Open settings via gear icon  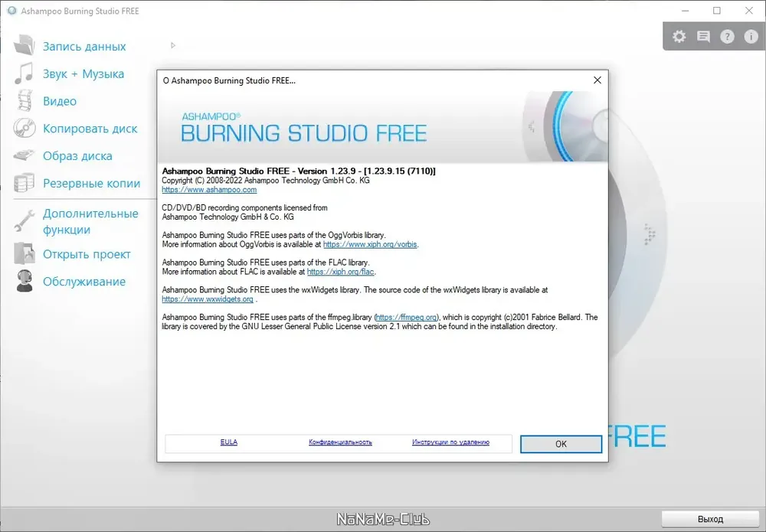(679, 37)
